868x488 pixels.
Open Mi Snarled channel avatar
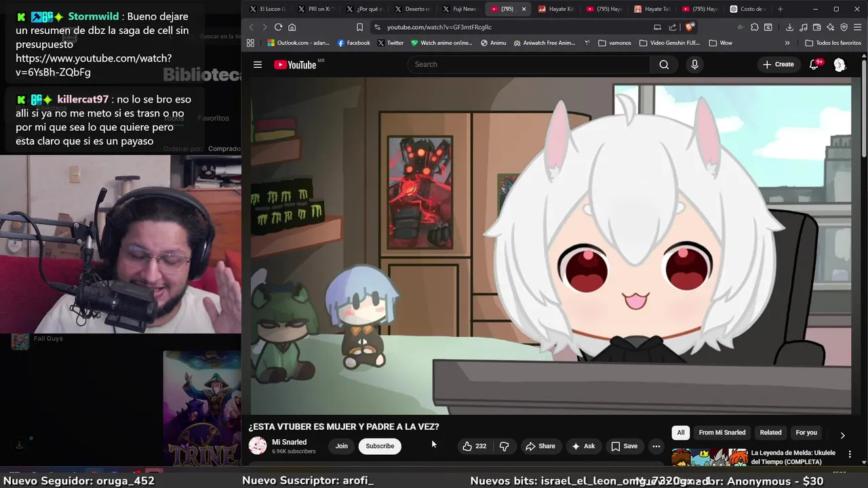[258, 445]
